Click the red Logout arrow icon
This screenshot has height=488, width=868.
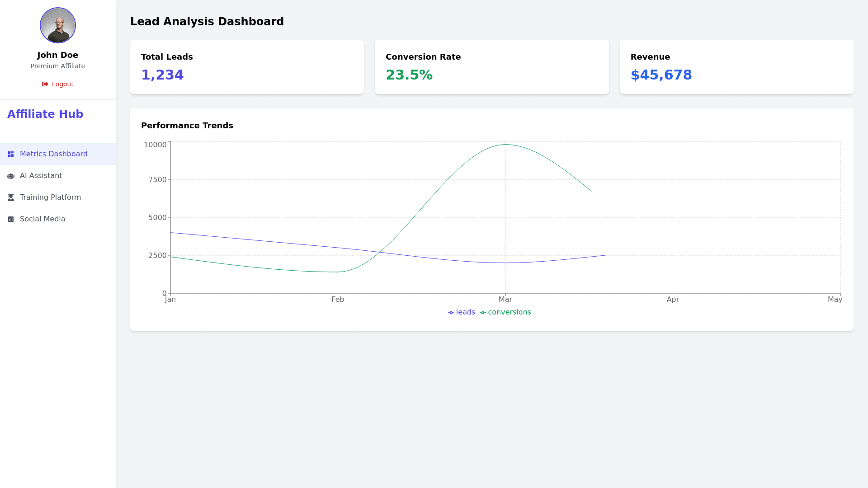(x=45, y=84)
